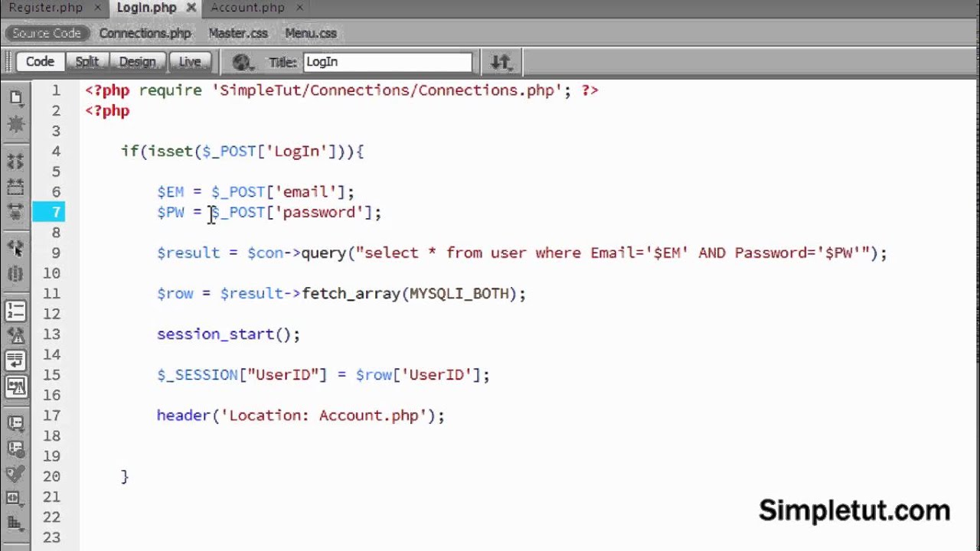Open the Move or Convert CSS menu
980x551 pixels.
[16, 523]
